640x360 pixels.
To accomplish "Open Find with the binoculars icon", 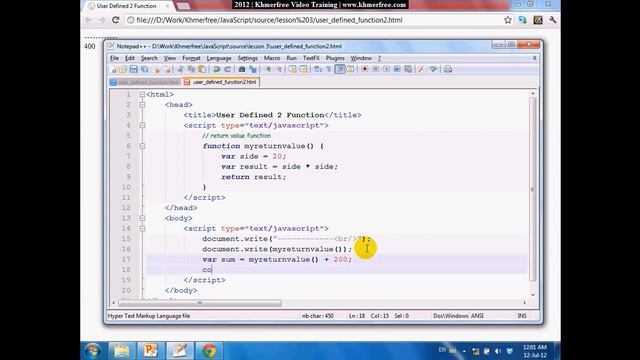I will [x=242, y=69].
